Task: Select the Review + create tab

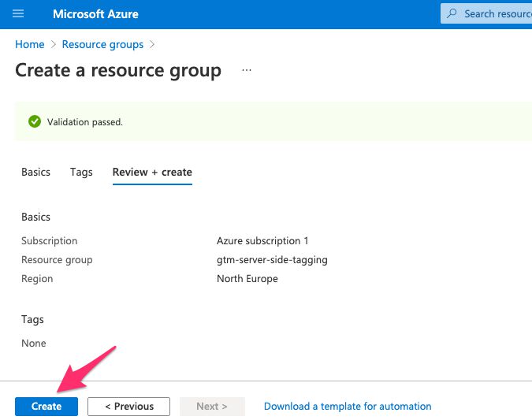Action: click(152, 172)
